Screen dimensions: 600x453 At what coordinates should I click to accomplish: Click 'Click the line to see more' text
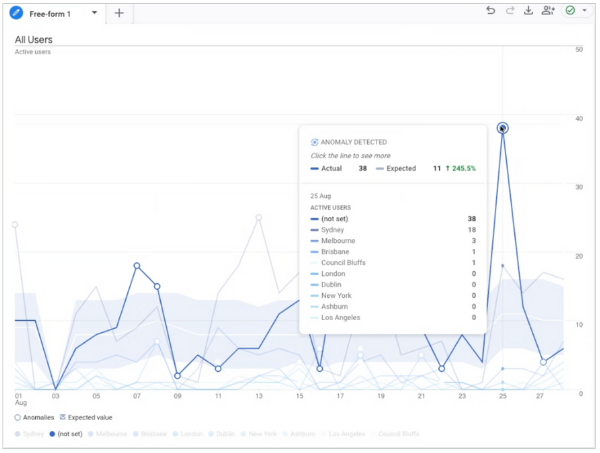click(351, 156)
